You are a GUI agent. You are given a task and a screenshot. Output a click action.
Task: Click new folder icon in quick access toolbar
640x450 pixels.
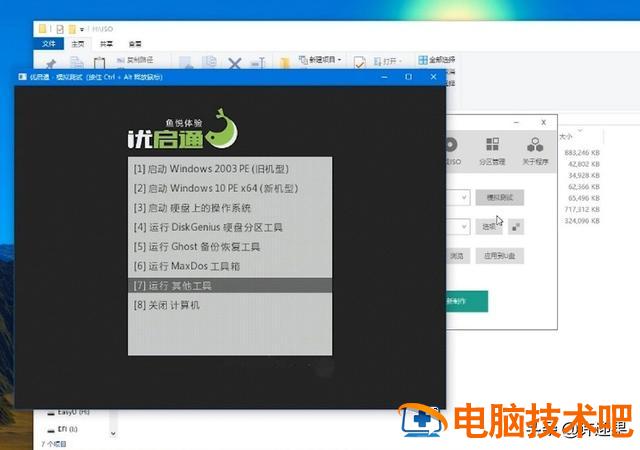(72, 29)
